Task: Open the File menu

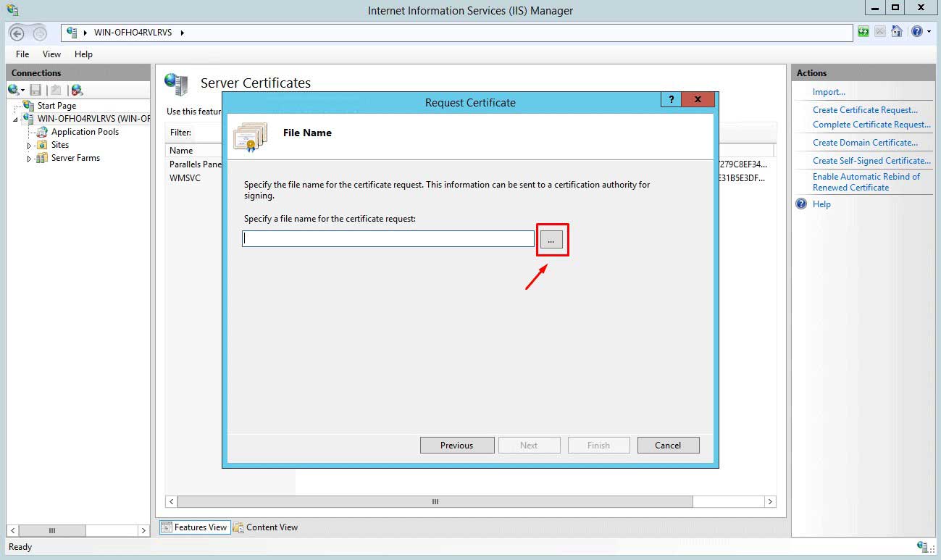Action: click(x=22, y=54)
